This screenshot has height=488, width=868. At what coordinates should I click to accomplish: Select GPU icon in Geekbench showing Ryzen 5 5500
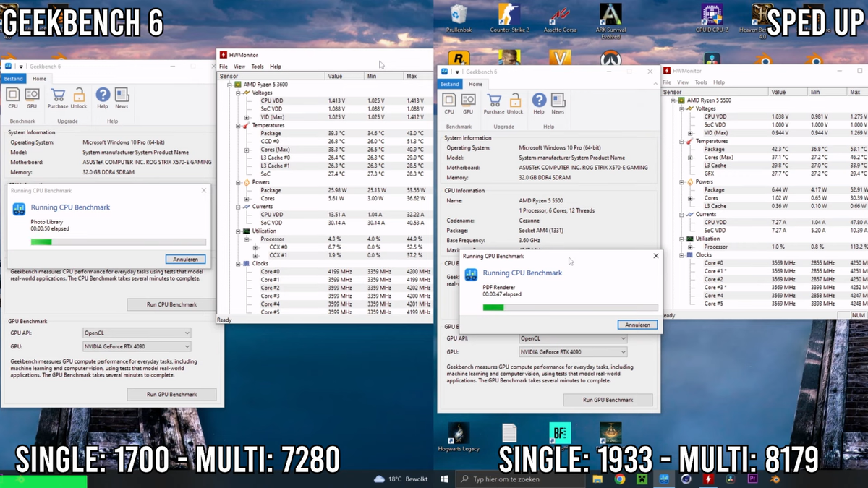point(468,103)
